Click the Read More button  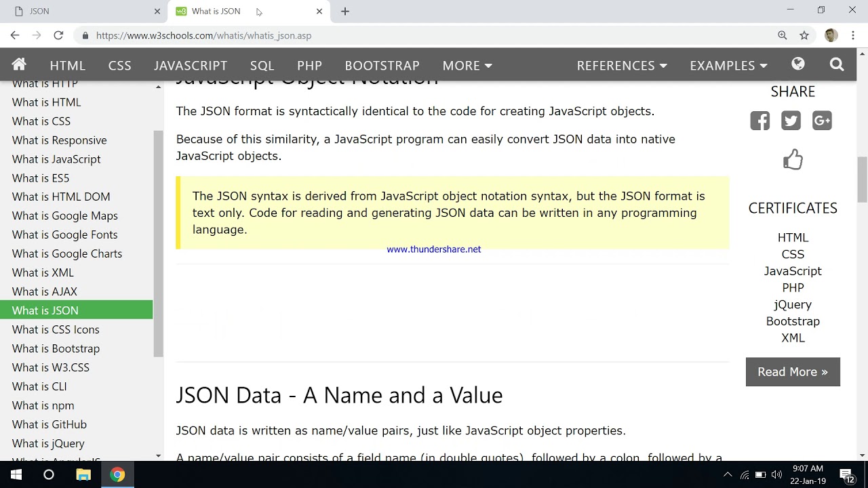pos(793,372)
